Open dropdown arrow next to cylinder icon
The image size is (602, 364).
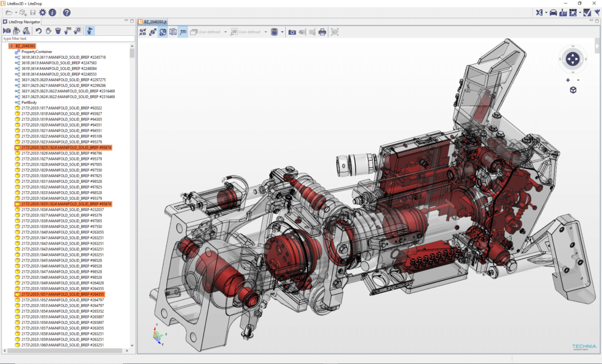pyautogui.click(x=282, y=32)
